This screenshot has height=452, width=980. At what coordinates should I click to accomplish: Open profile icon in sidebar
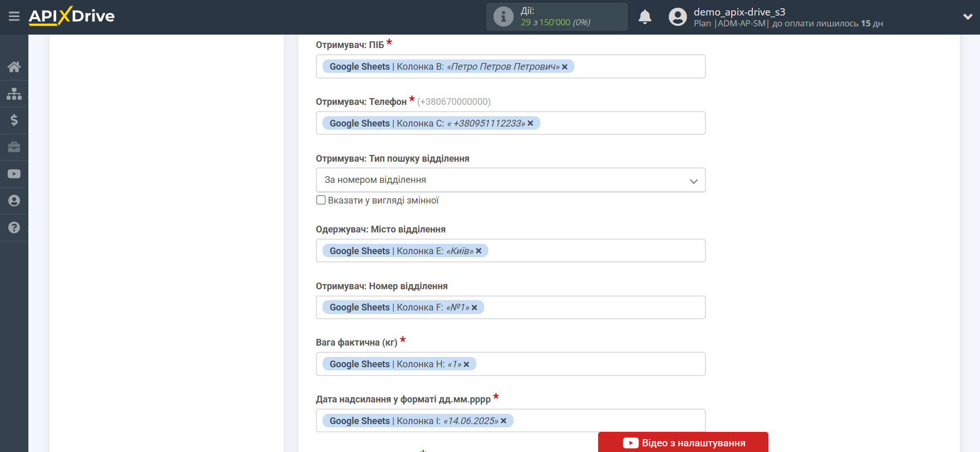coord(14,201)
